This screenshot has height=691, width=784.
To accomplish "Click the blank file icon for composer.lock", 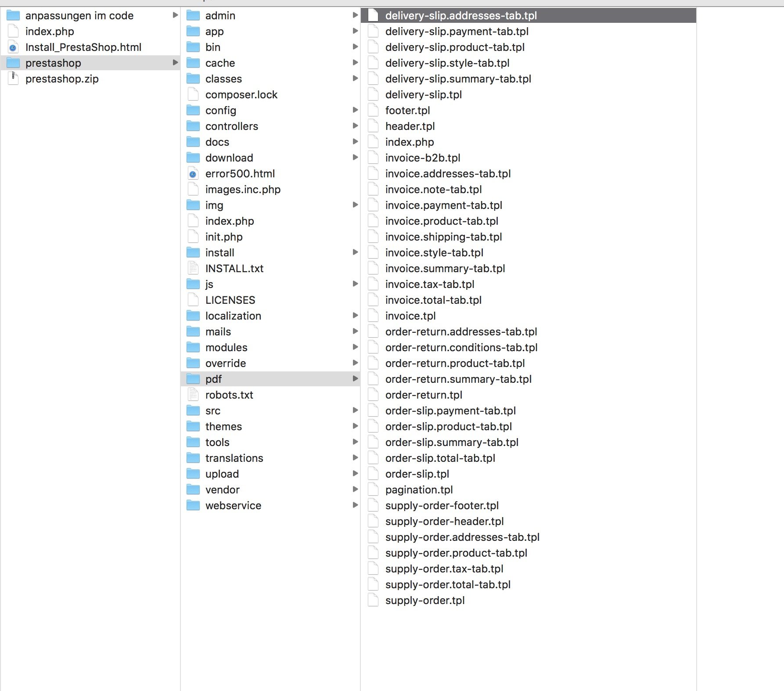I will tap(193, 95).
